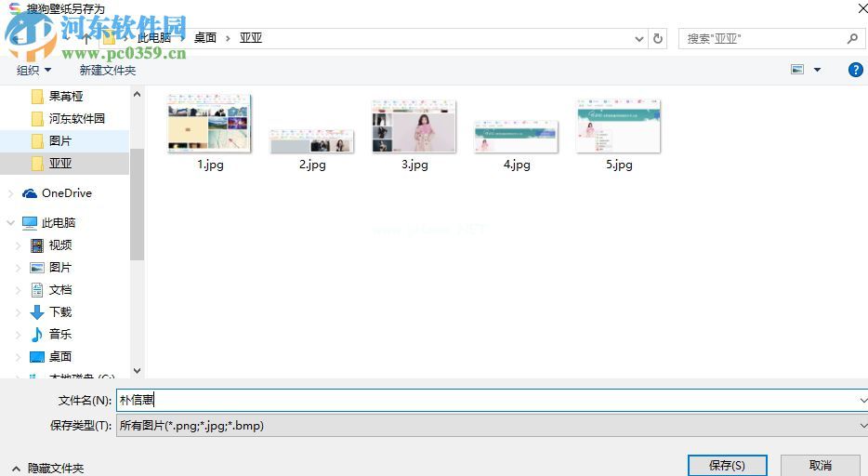Select 视频 folder in sidebar
Viewport: 868px width, 476px height.
tap(59, 245)
